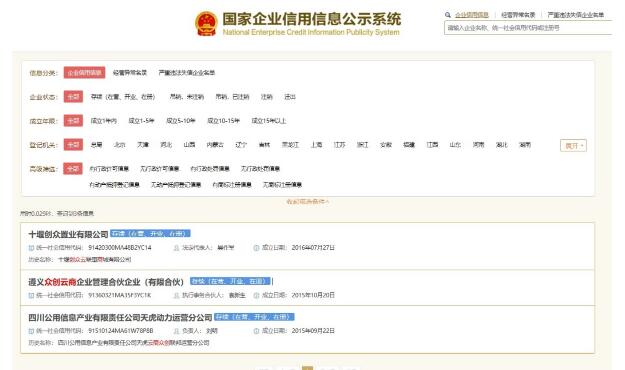
Task: Filter by 成立15年以上
Action: [x=269, y=121]
